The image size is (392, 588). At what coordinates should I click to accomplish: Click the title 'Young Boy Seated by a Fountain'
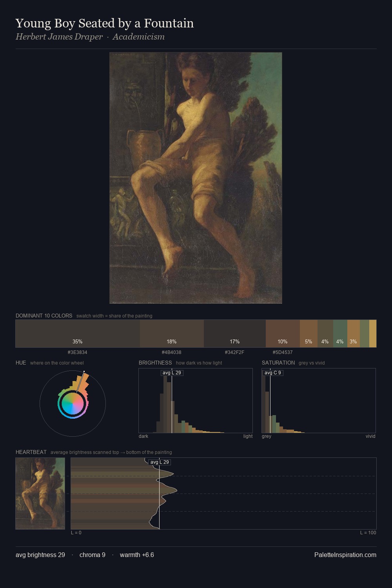pyautogui.click(x=105, y=23)
